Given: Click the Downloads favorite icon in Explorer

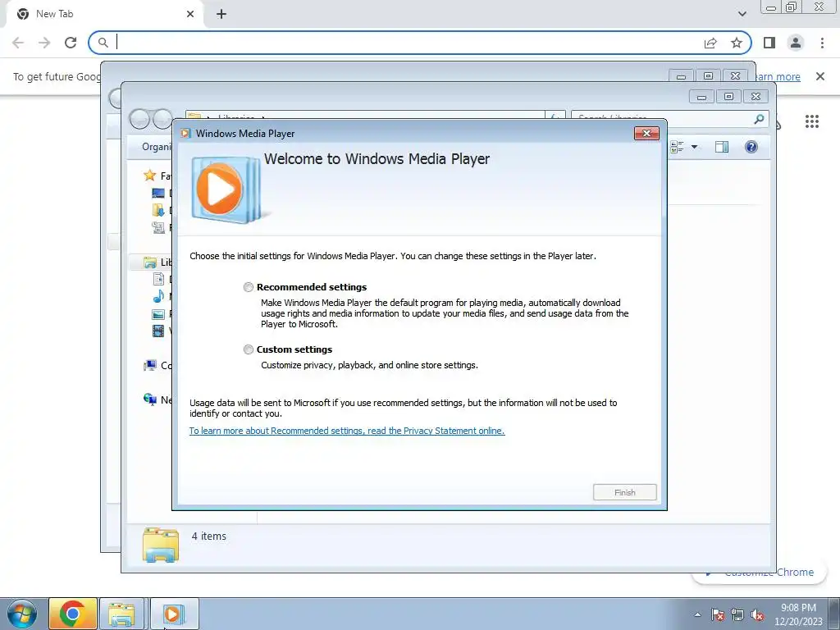Looking at the screenshot, I should click(x=158, y=210).
